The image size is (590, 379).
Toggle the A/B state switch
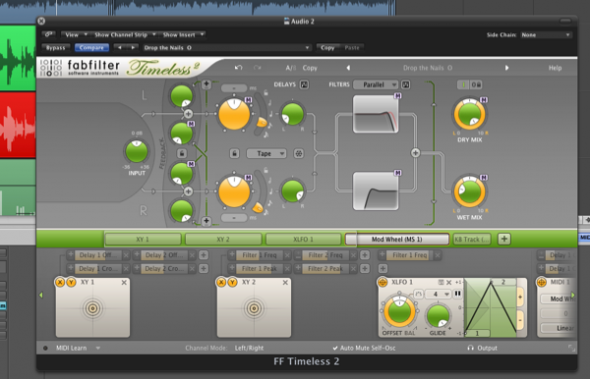tap(290, 68)
